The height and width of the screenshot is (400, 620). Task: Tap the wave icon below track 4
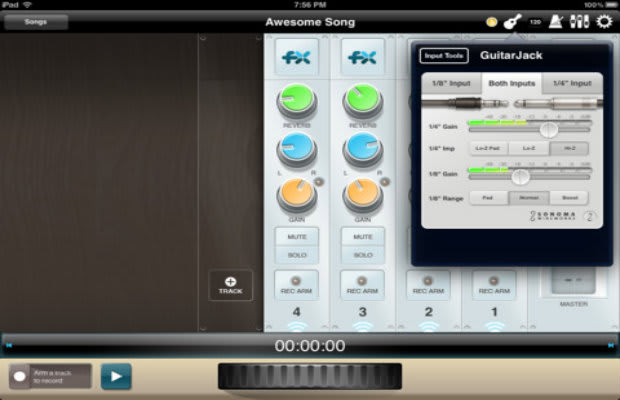[x=297, y=326]
